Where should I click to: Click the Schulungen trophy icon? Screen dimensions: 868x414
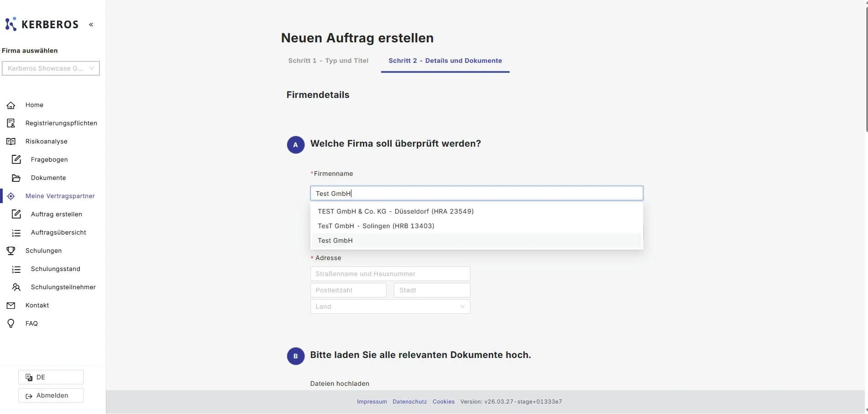pos(11,251)
